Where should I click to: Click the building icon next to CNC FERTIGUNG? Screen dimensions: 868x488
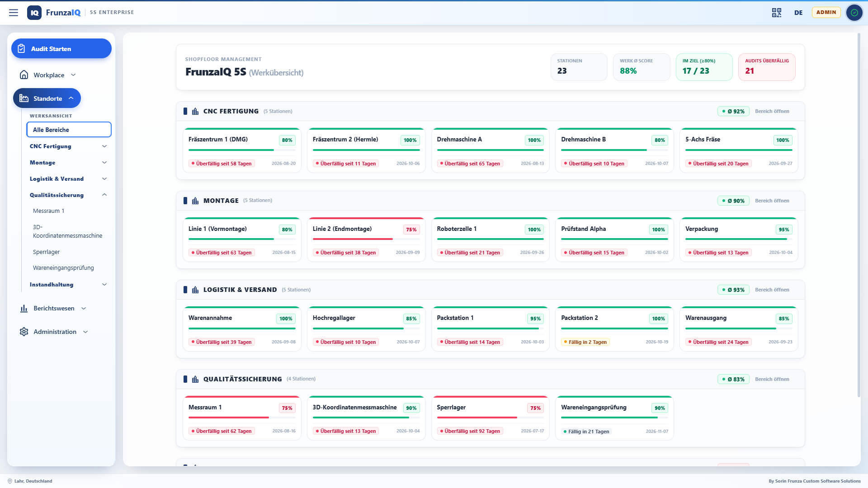[195, 111]
